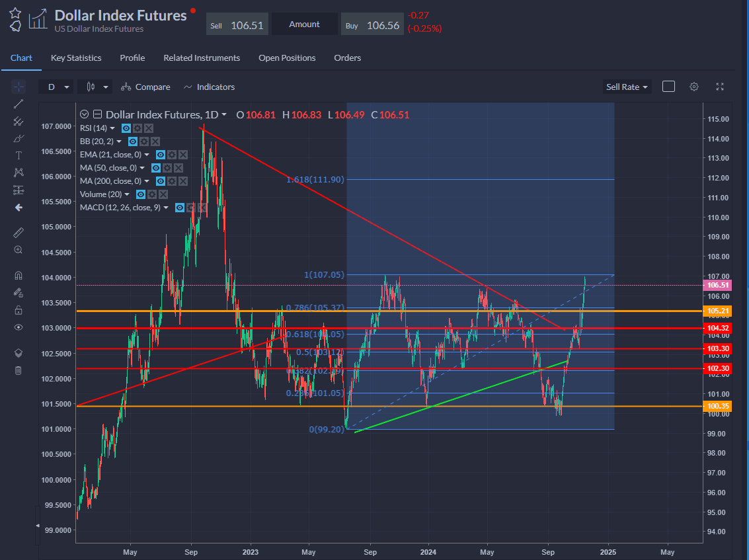This screenshot has width=749, height=560.
Task: Click the chart icon beside Dollar Index Futures
Action: (x=38, y=19)
